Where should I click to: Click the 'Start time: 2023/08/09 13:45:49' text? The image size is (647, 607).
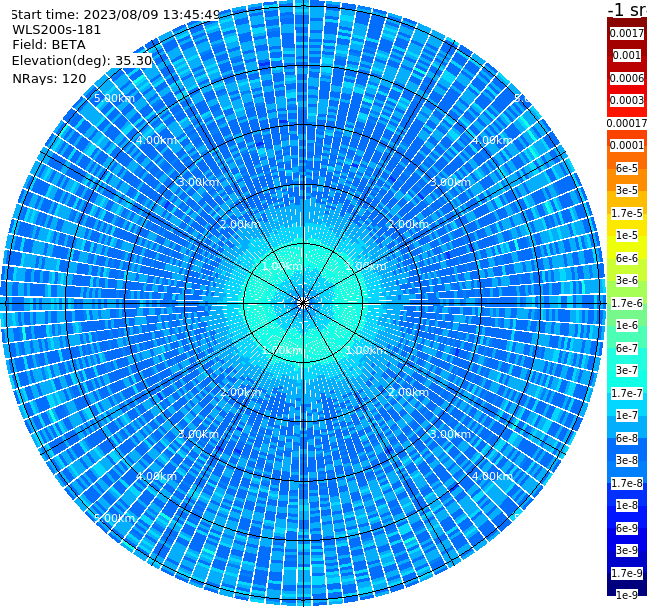(x=115, y=15)
